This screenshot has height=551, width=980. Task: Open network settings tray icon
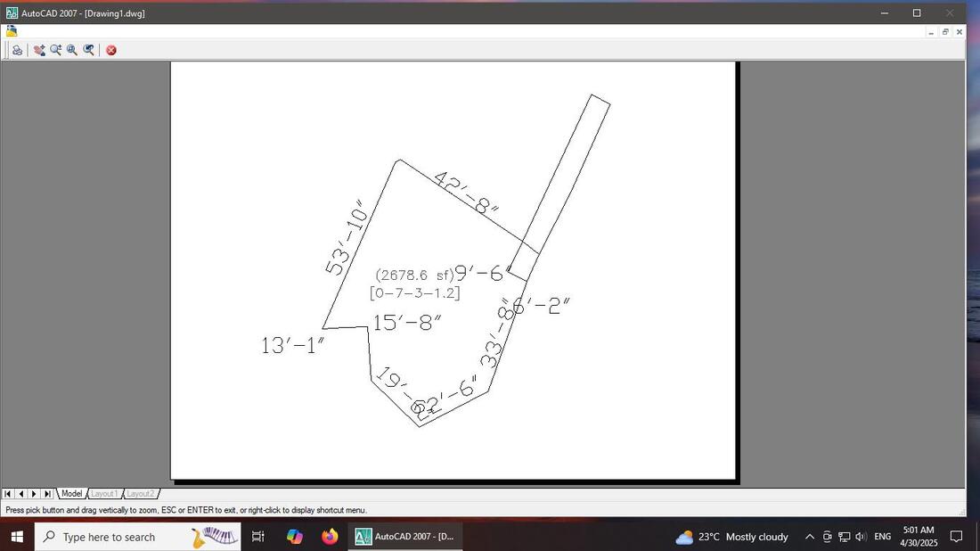[x=844, y=537]
